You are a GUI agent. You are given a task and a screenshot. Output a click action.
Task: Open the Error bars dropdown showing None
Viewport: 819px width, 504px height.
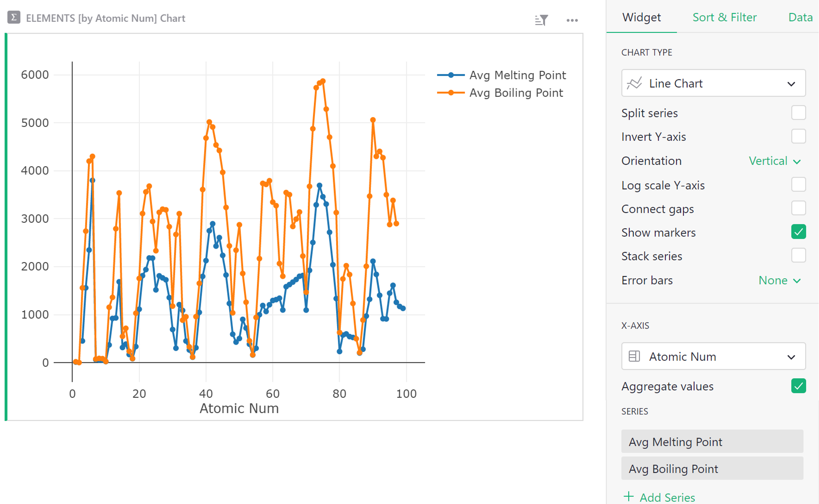[x=779, y=280]
